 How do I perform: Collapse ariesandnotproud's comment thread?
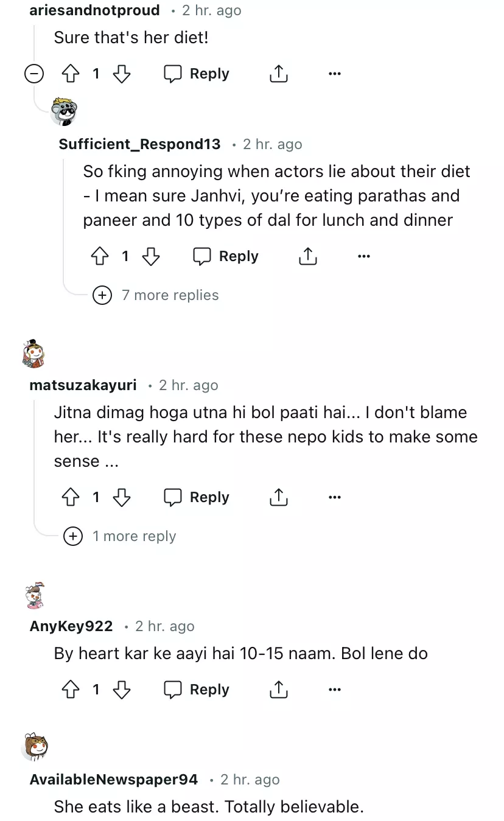[x=34, y=74]
